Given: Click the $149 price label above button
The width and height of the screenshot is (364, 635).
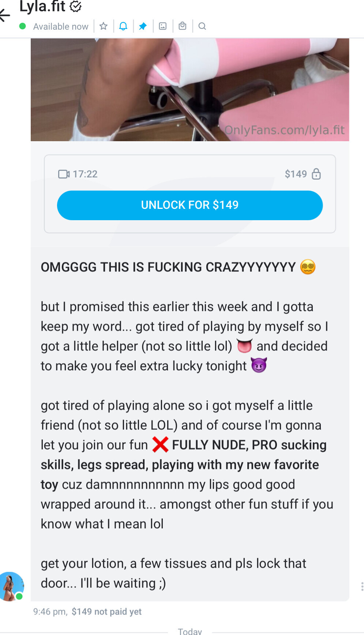Looking at the screenshot, I should click(296, 174).
